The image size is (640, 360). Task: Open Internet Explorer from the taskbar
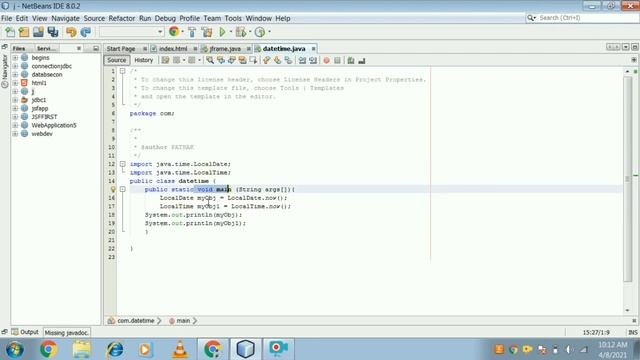coord(115,349)
